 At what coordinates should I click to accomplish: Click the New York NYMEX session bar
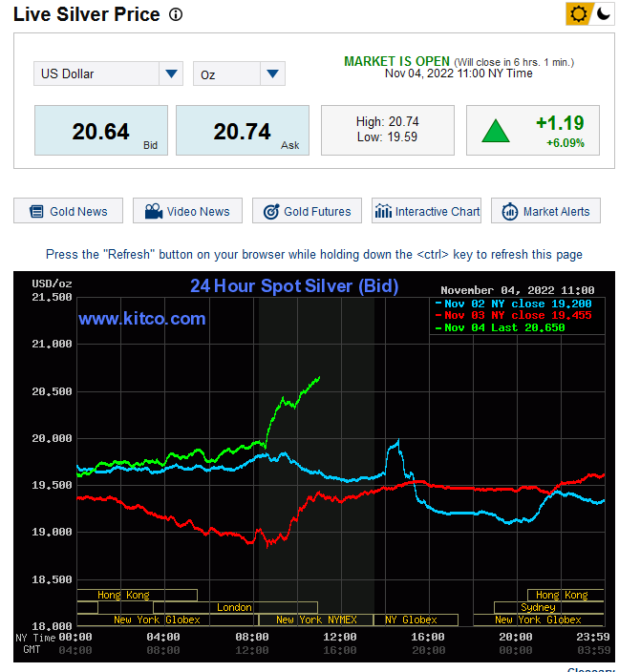point(316,619)
